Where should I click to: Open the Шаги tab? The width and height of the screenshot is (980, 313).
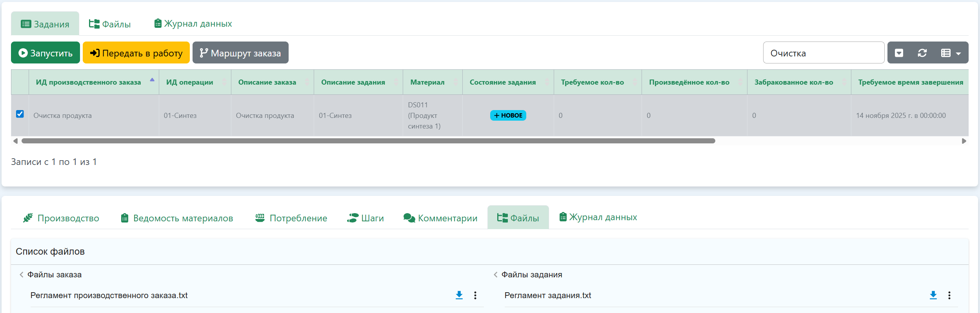tap(365, 218)
